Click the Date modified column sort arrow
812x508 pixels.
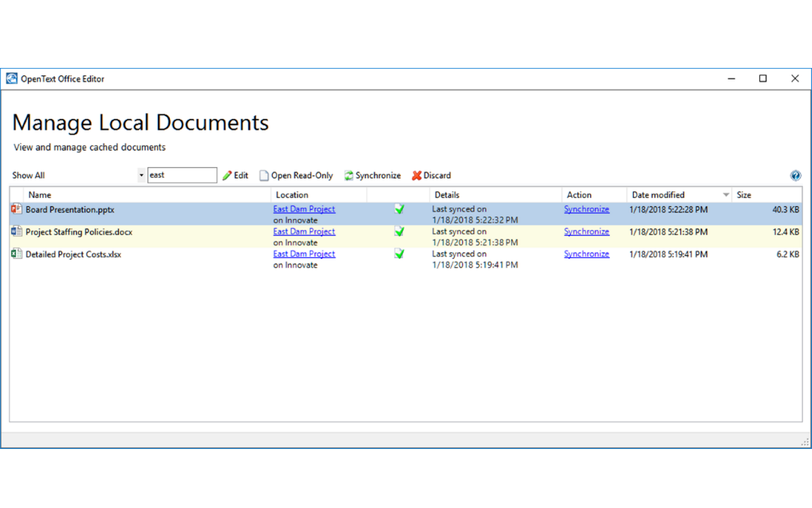click(x=725, y=195)
